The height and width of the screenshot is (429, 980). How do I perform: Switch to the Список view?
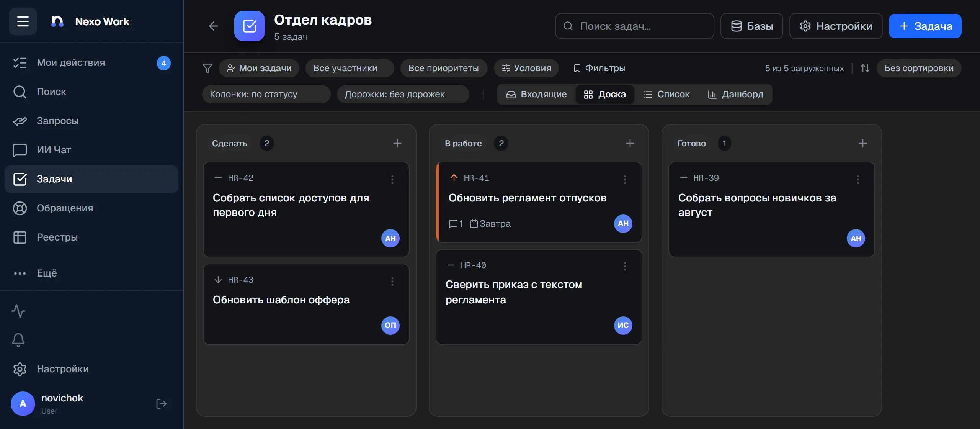666,94
